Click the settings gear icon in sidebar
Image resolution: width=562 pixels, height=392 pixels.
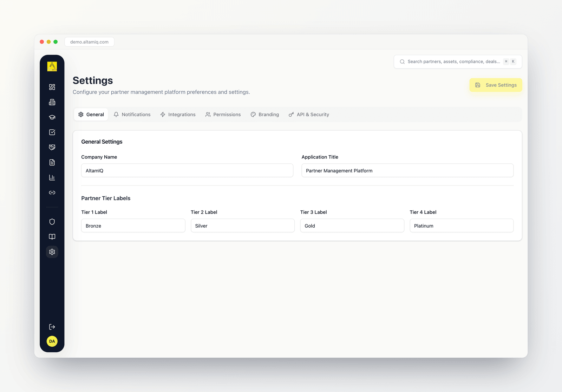[x=52, y=252]
